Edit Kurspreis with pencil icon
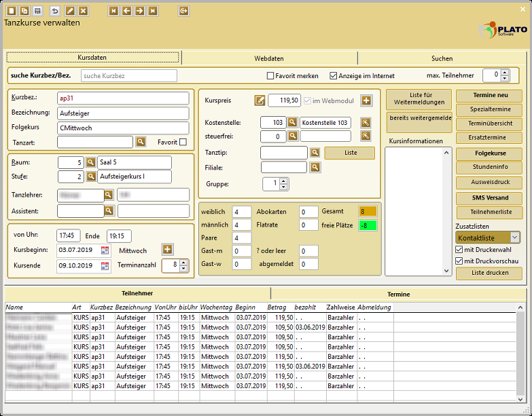 click(260, 100)
